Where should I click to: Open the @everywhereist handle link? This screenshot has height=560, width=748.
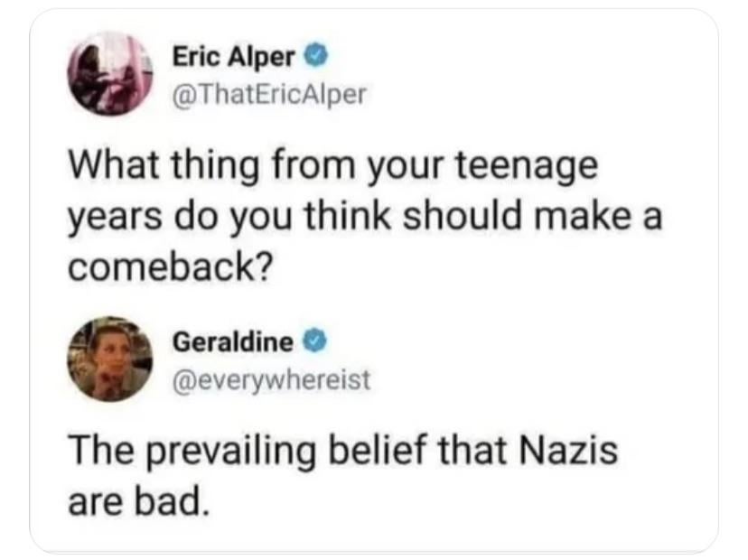click(271, 379)
